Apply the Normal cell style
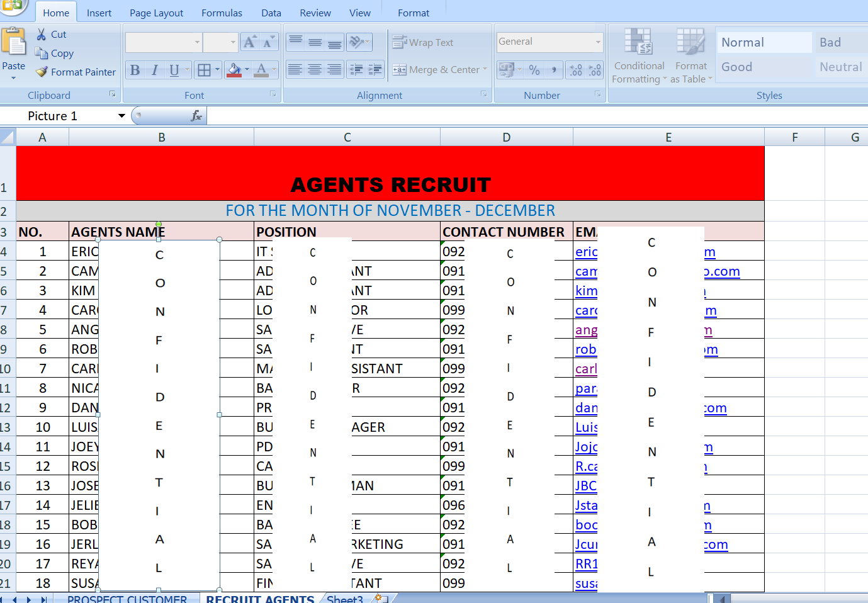The width and height of the screenshot is (868, 603). pyautogui.click(x=764, y=42)
